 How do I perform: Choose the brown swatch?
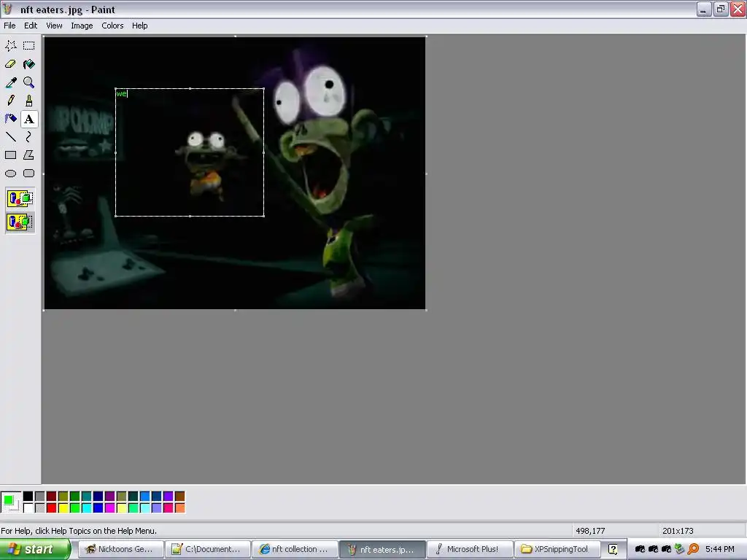[x=179, y=496]
